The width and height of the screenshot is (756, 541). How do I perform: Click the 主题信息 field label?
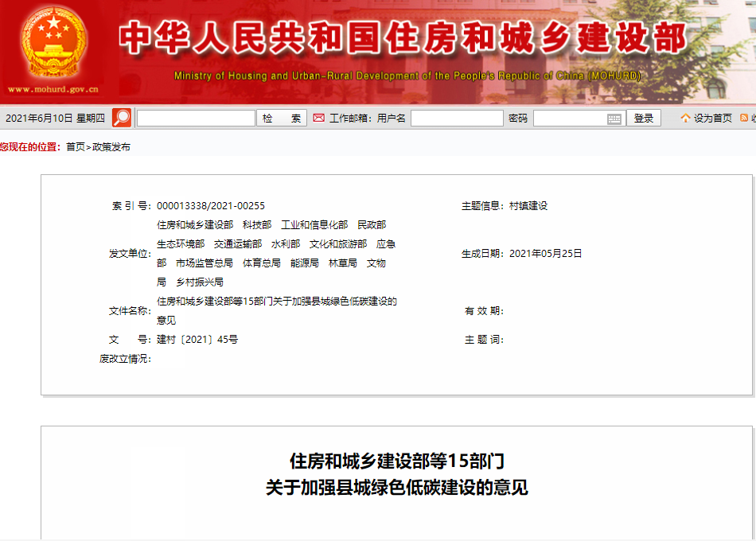pyautogui.click(x=482, y=206)
